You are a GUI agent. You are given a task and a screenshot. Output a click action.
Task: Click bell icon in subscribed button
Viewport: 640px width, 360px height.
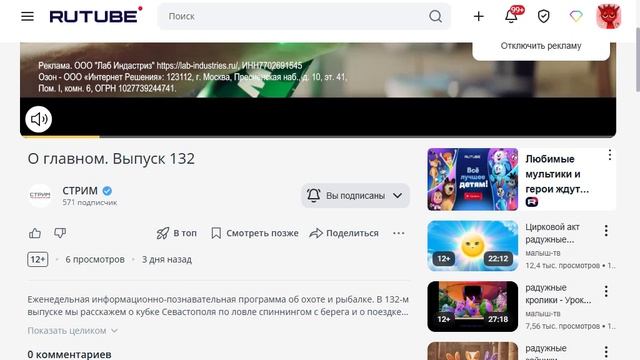coord(313,196)
